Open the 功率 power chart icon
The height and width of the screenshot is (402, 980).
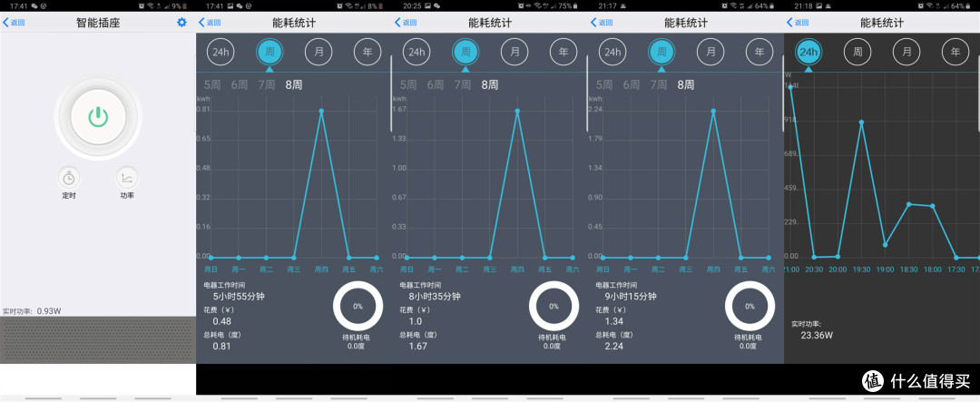[127, 179]
